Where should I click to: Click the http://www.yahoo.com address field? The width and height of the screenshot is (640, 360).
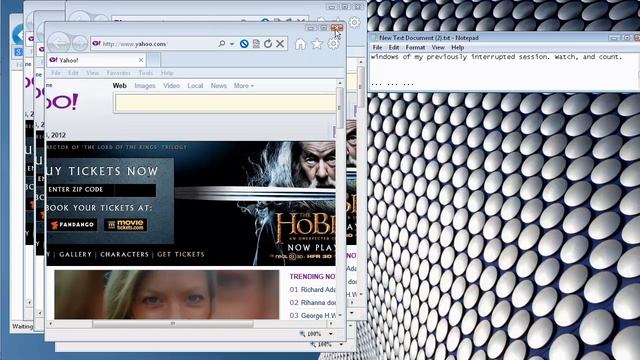155,44
